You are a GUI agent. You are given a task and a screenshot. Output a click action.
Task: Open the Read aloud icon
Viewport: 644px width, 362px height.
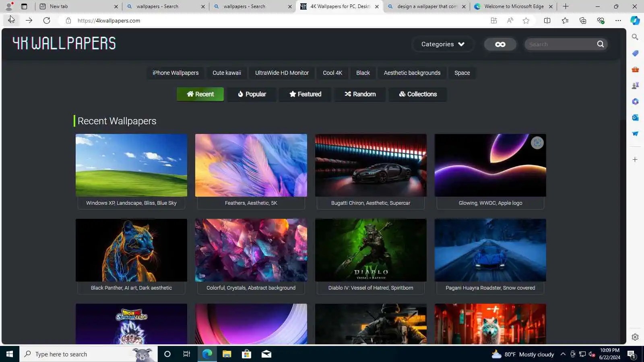pyautogui.click(x=510, y=21)
